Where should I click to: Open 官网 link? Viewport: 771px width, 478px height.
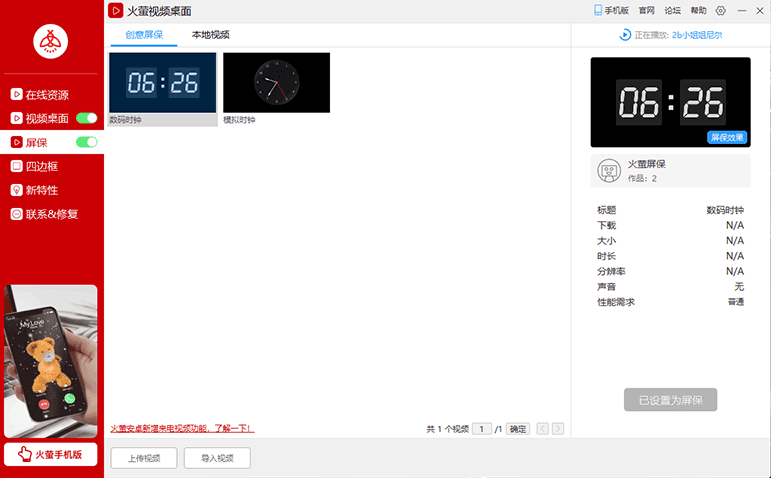[x=647, y=10]
